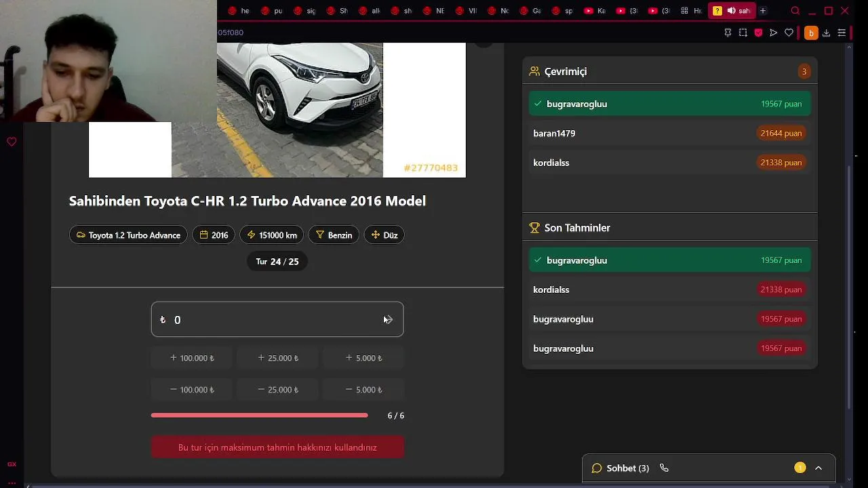Open browser downloads icon
This screenshot has width=868, height=488.
pyautogui.click(x=826, y=33)
